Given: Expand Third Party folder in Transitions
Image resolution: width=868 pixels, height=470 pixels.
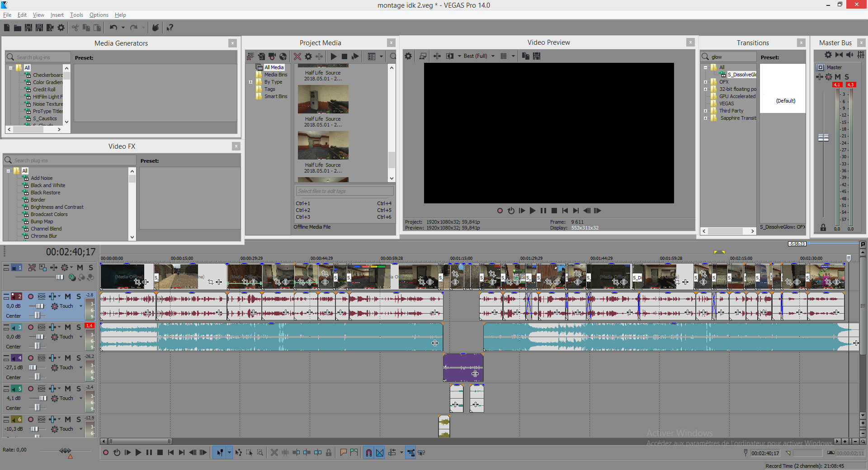Looking at the screenshot, I should pos(705,111).
